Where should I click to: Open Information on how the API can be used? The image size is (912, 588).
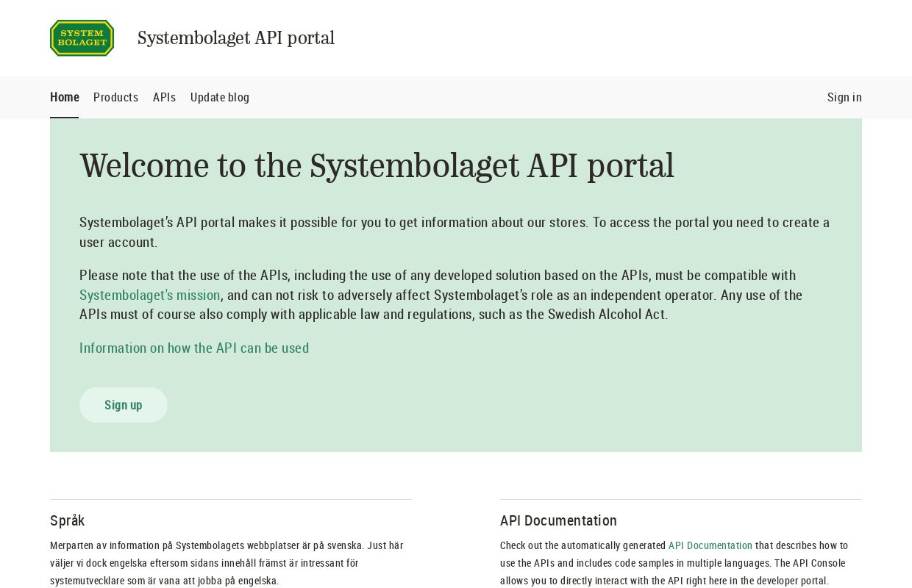tap(194, 348)
